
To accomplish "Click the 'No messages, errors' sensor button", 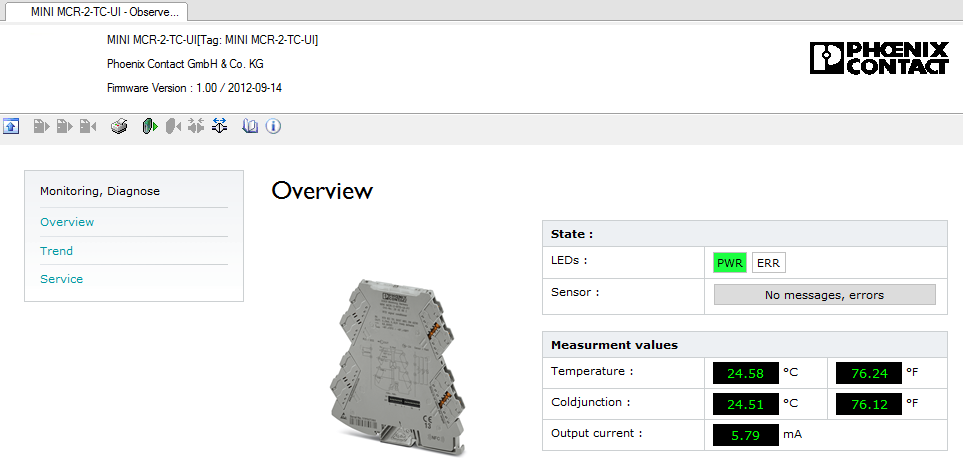I will [824, 295].
